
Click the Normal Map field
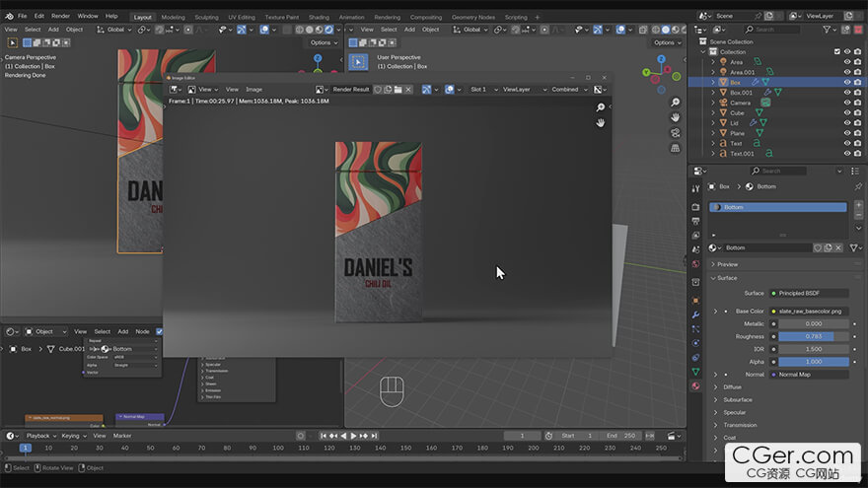pyautogui.click(x=809, y=375)
